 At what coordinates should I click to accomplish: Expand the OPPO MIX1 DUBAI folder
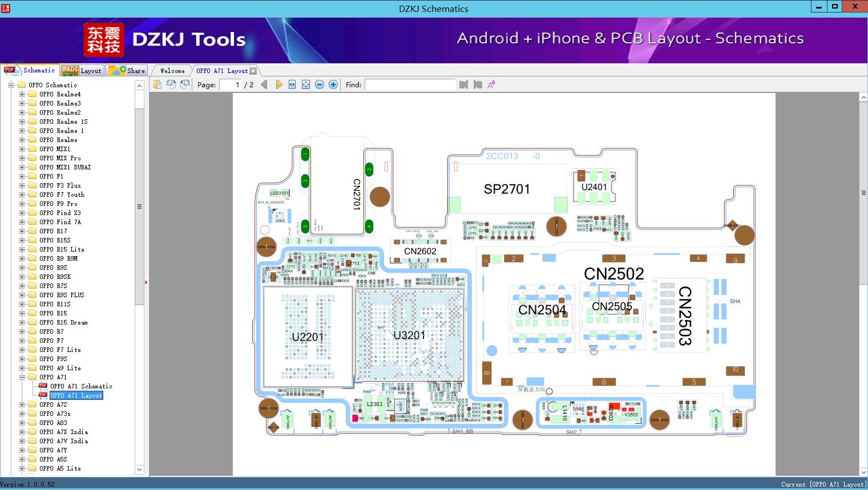[22, 167]
